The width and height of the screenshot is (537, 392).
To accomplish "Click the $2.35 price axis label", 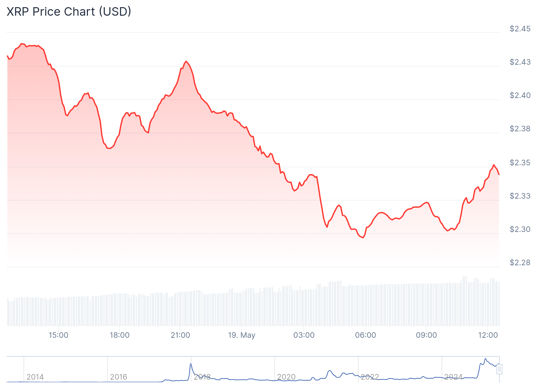I will click(520, 163).
